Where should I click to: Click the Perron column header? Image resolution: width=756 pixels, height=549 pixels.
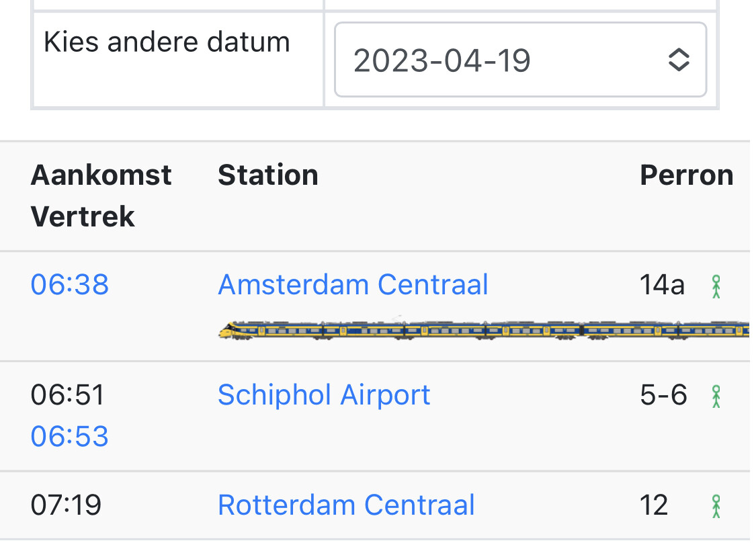[x=686, y=175]
